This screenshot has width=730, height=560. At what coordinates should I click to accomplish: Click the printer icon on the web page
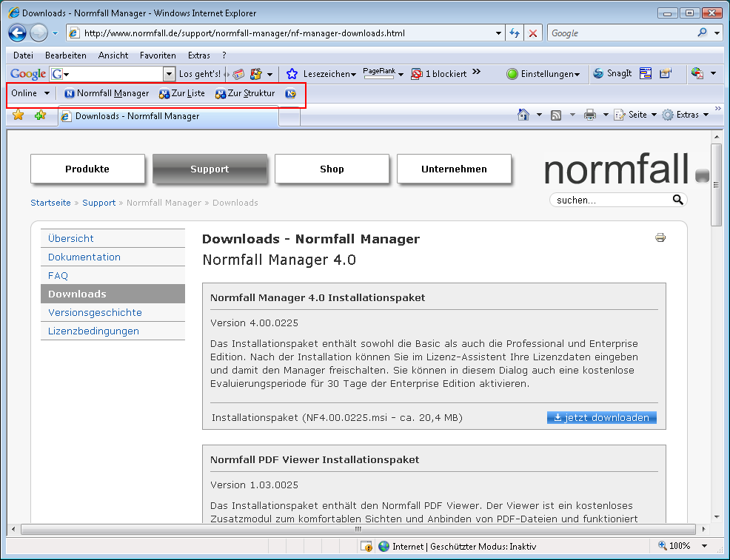[x=660, y=237]
